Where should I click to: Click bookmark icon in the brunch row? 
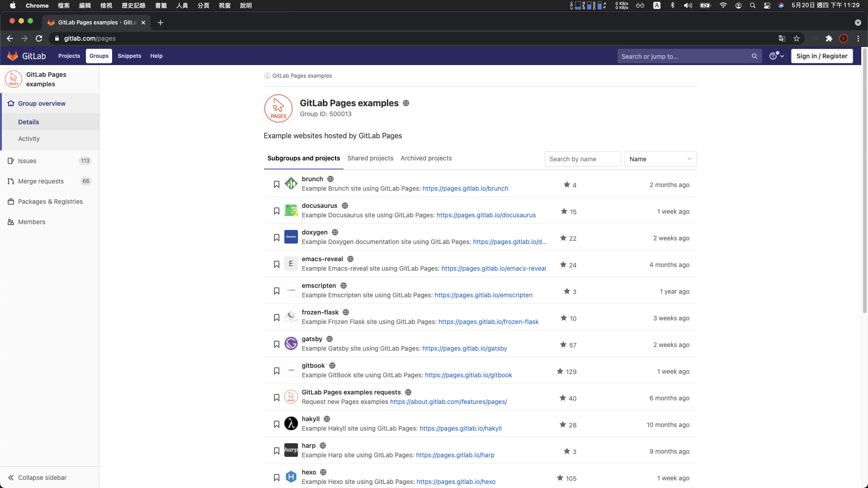tap(277, 184)
